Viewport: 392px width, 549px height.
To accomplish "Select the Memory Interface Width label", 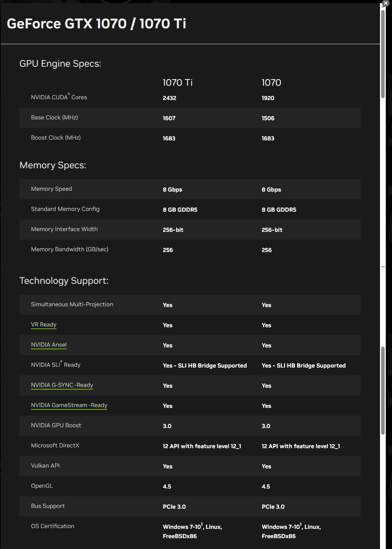I will click(x=64, y=229).
